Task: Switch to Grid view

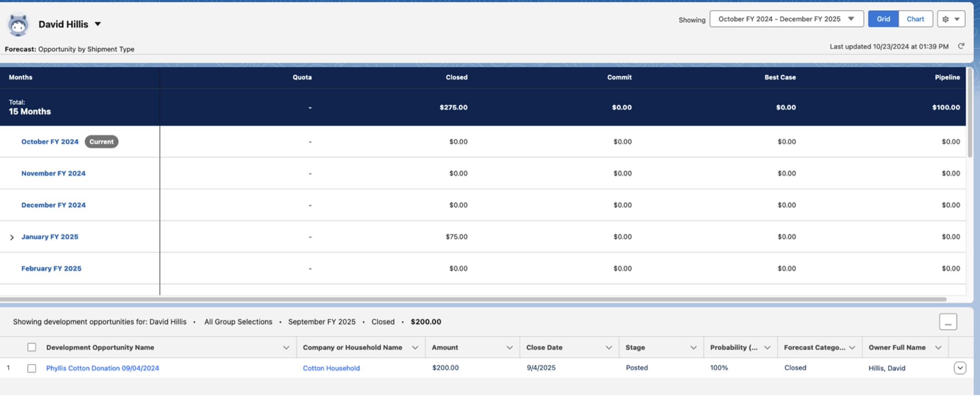Action: coord(883,19)
